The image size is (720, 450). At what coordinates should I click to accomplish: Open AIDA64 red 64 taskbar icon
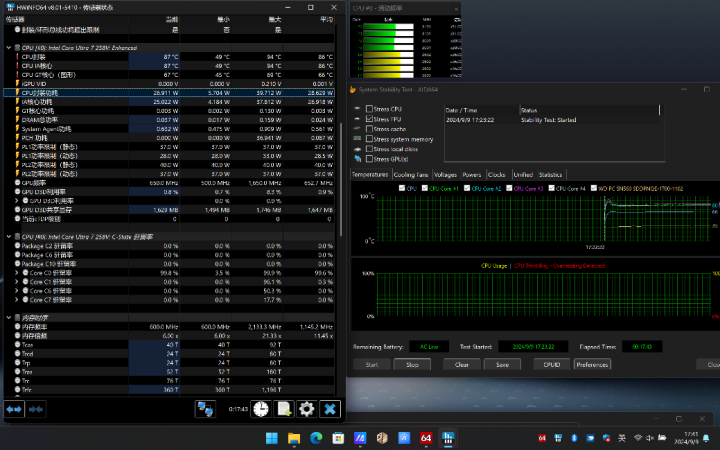(426, 438)
